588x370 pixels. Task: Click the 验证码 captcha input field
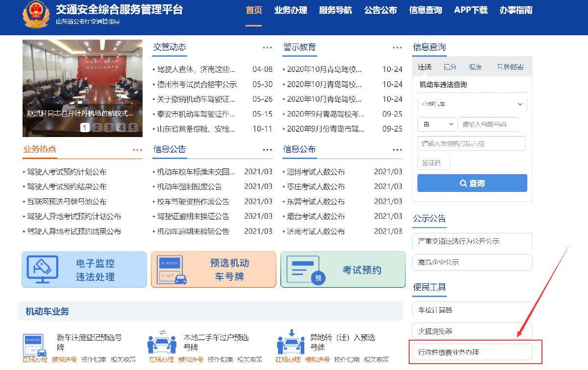[x=434, y=163]
